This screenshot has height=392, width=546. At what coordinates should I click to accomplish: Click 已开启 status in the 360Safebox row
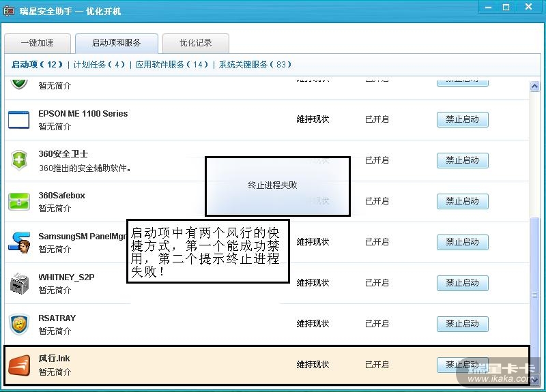(377, 201)
